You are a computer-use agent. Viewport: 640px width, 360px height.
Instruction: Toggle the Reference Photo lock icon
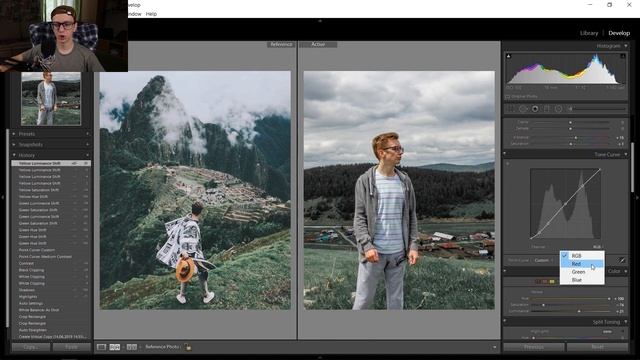click(x=188, y=347)
